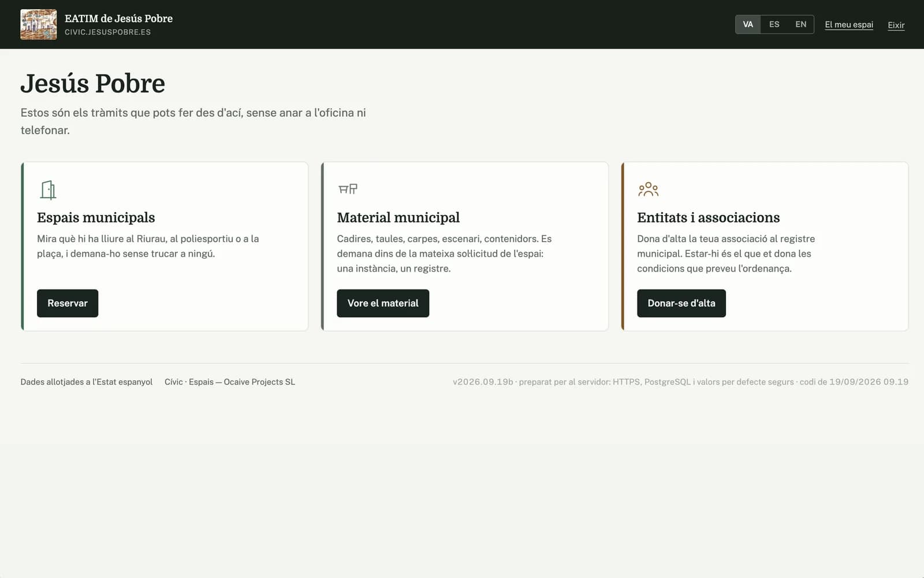Screen dimensions: 924x578
Task: Click the Material municipal heading
Action: [x=398, y=217]
